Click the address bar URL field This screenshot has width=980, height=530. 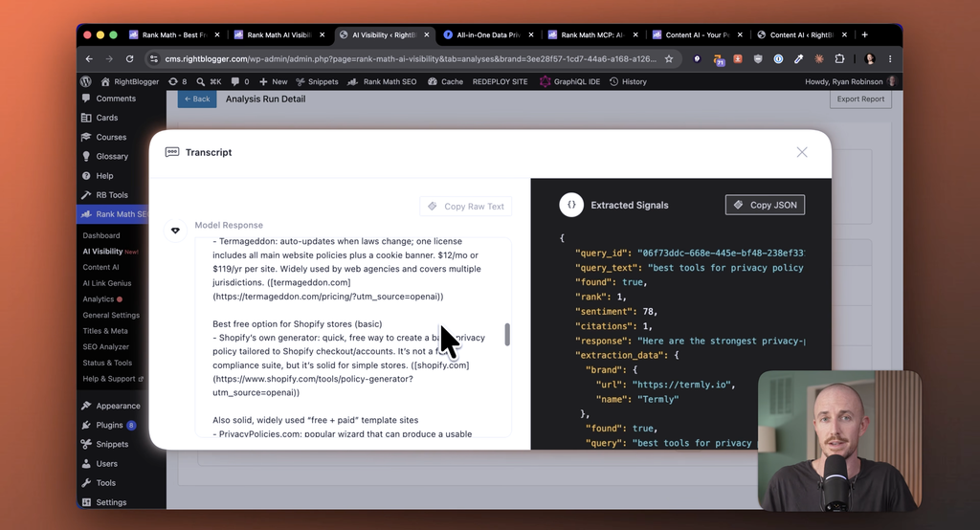tap(411, 58)
